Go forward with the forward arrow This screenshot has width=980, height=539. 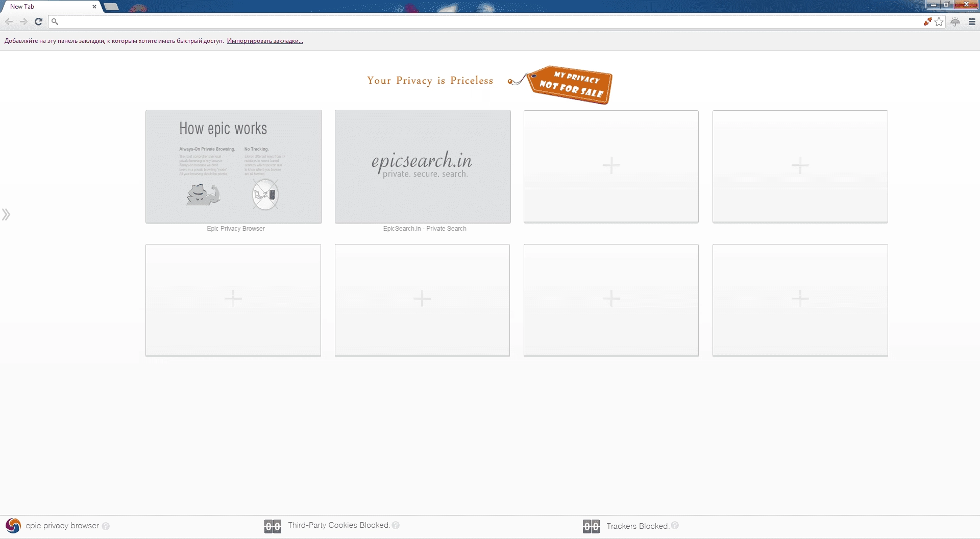(23, 21)
